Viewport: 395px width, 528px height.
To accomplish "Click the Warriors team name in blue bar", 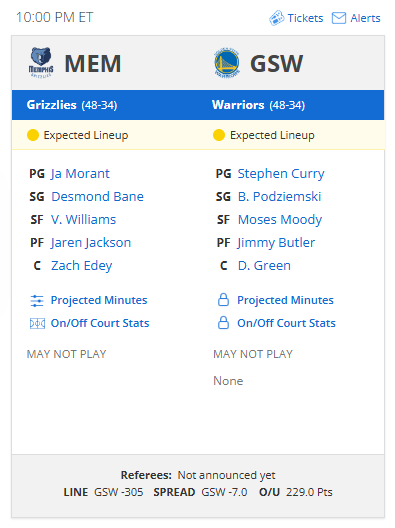I will (x=238, y=105).
